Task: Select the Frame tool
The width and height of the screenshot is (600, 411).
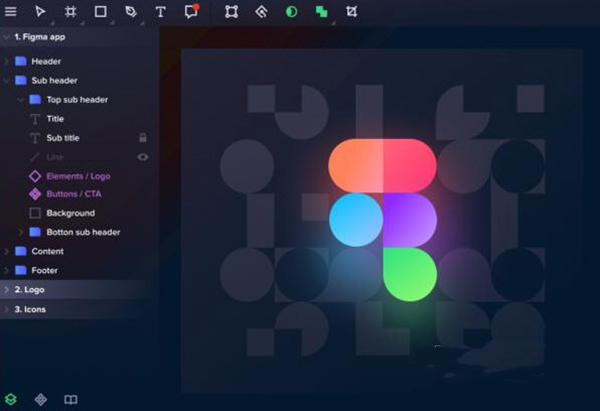Action: click(70, 12)
